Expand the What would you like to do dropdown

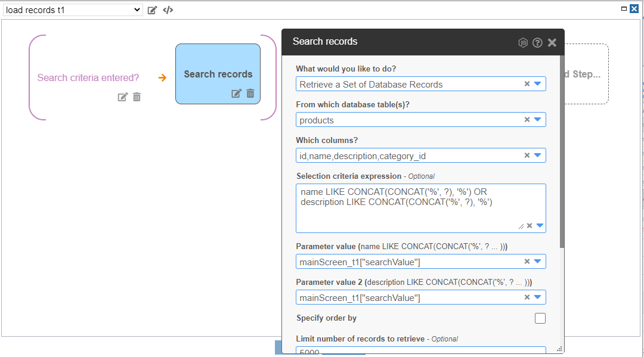tap(538, 83)
